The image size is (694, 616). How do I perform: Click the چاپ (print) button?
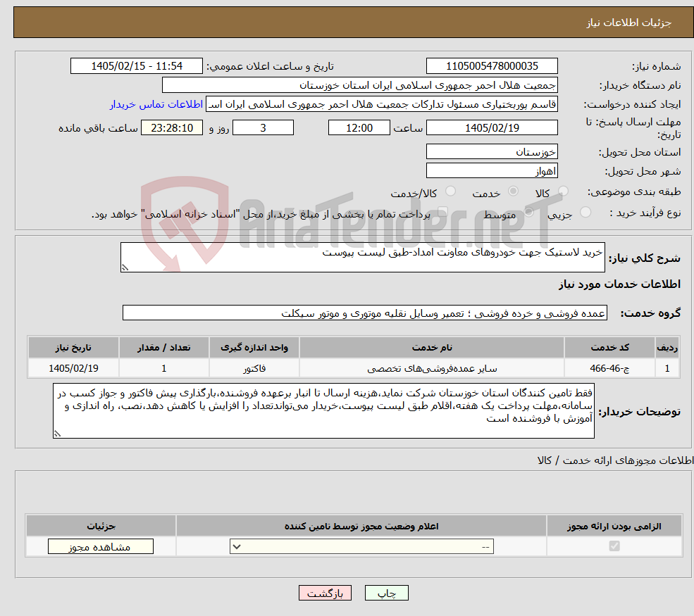click(386, 593)
